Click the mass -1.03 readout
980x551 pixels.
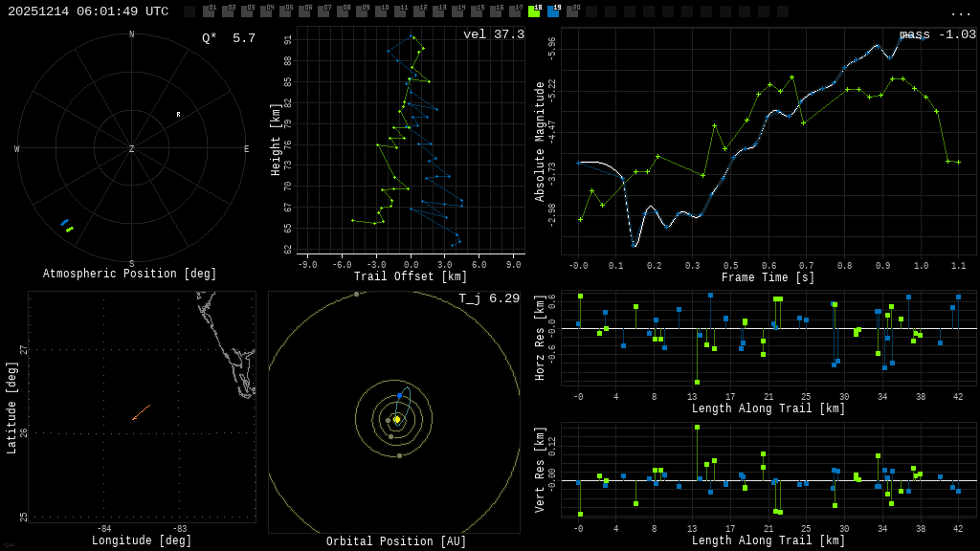[937, 34]
